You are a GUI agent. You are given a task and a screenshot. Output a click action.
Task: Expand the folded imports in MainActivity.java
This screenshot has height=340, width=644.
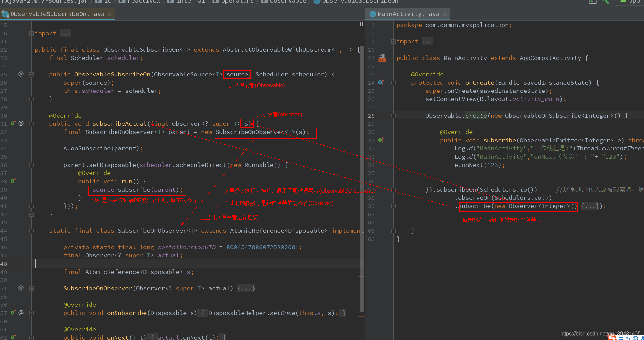coord(393,41)
